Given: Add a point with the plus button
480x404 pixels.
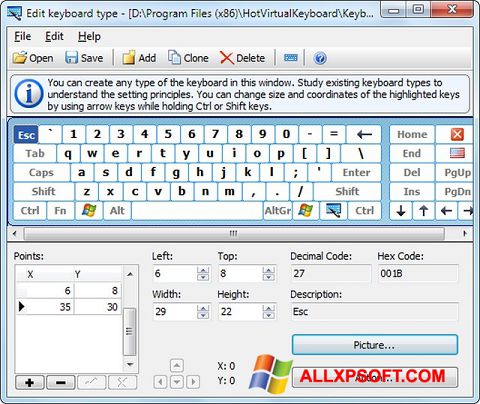Looking at the screenshot, I should point(29,382).
